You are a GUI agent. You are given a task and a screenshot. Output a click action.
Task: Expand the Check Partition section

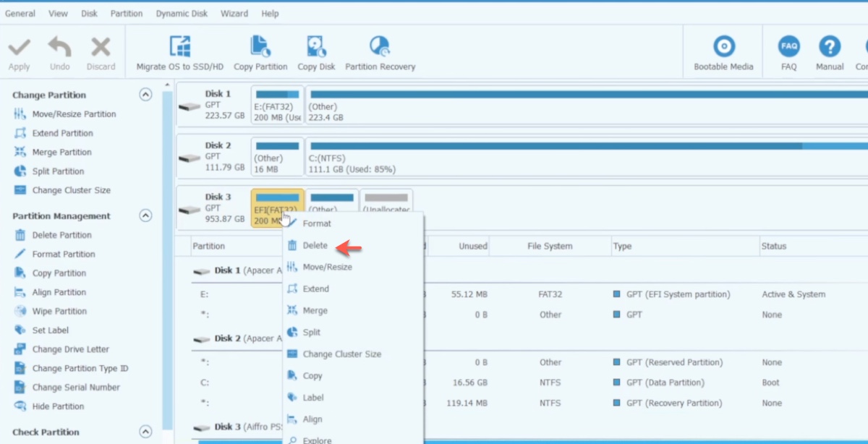145,432
